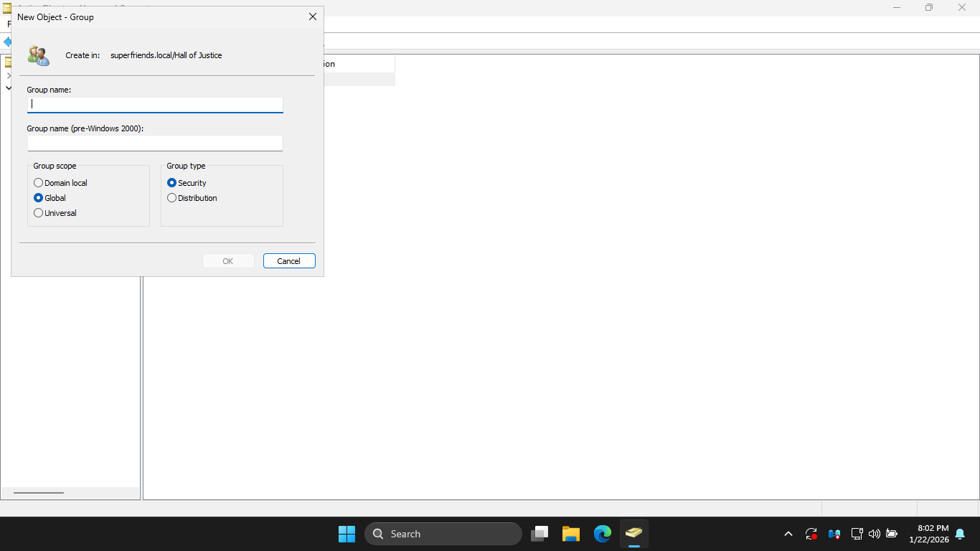Click the pre-Windows 2000 group name field
980x551 pixels.
(x=155, y=143)
